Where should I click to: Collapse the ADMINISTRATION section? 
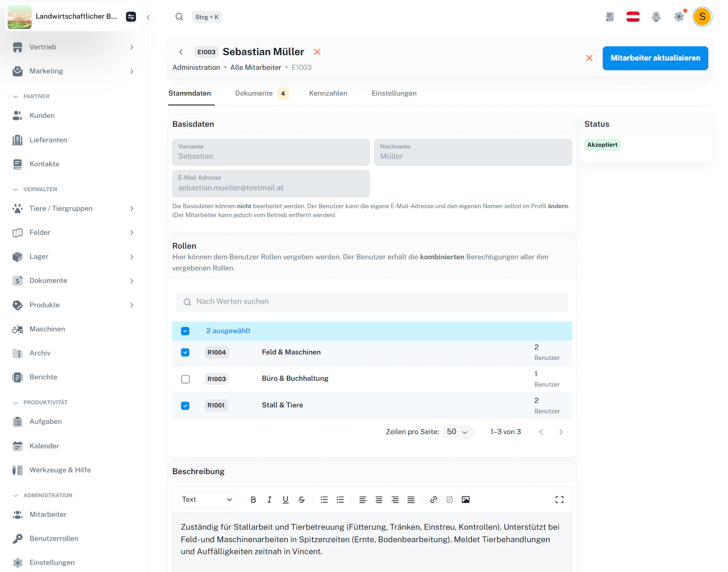(42, 495)
